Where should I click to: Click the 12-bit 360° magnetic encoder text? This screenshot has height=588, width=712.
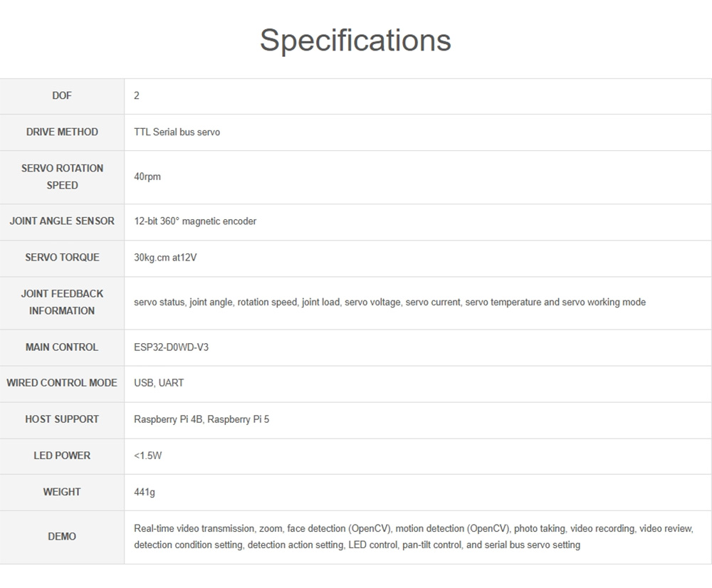pyautogui.click(x=195, y=221)
